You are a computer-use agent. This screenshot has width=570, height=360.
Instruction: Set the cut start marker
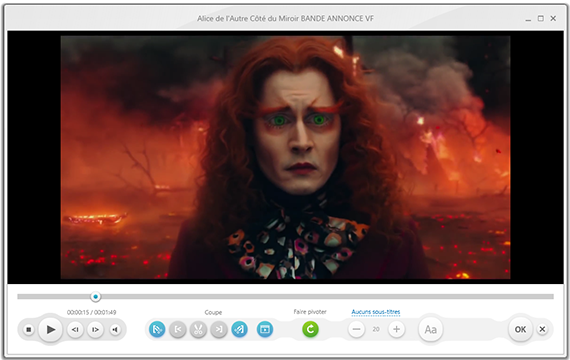click(178, 329)
